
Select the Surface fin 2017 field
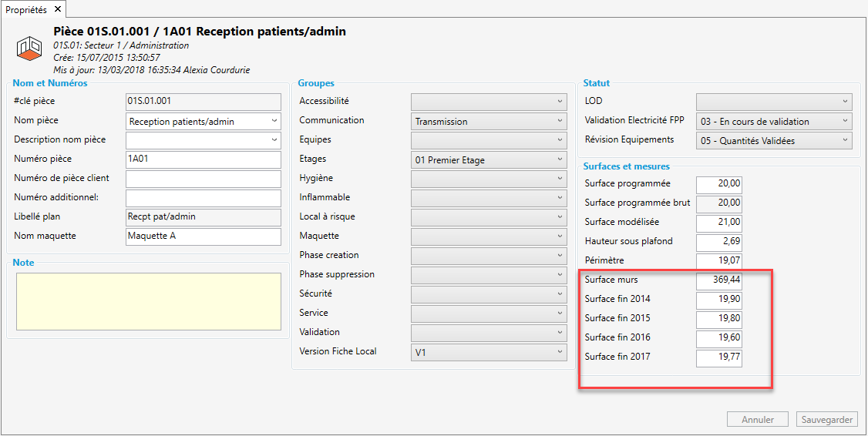click(x=718, y=357)
